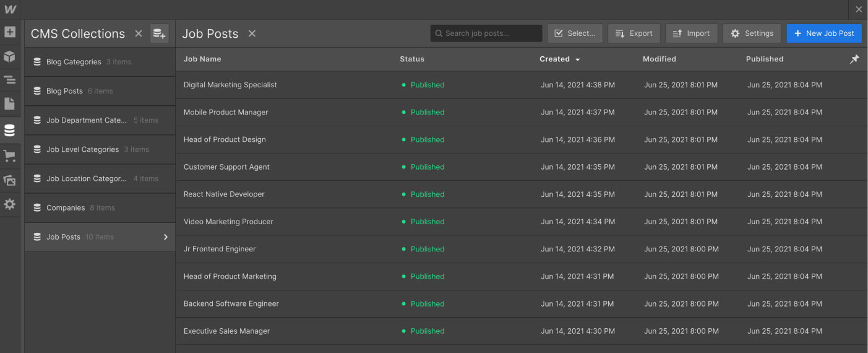Click the Webflow logo icon
868x353 pixels.
coord(10,9)
